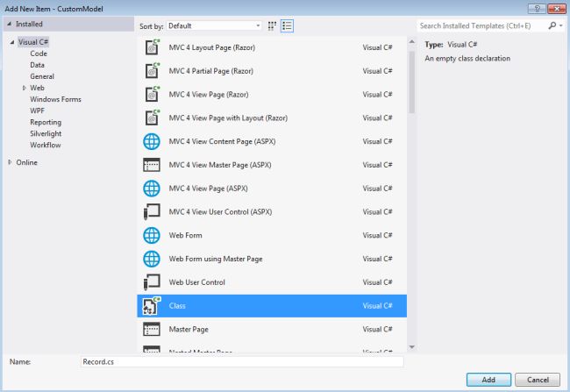Screen dimensions: 570x392
Task: Select the Windows Forms category
Action: click(x=55, y=99)
